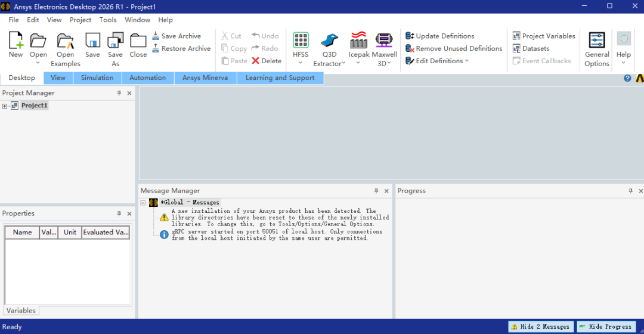Viewport: 644px width, 334px height.
Task: Click the Save Archive icon
Action: click(x=156, y=36)
